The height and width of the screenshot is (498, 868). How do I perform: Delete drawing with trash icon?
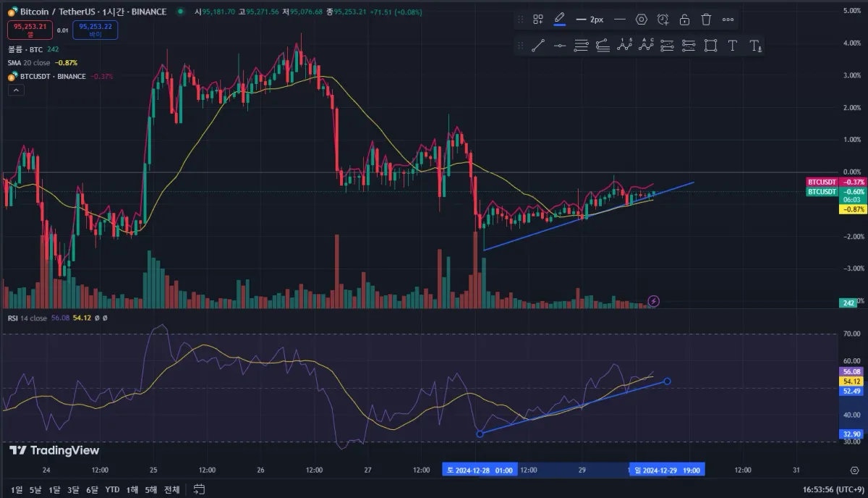(706, 20)
